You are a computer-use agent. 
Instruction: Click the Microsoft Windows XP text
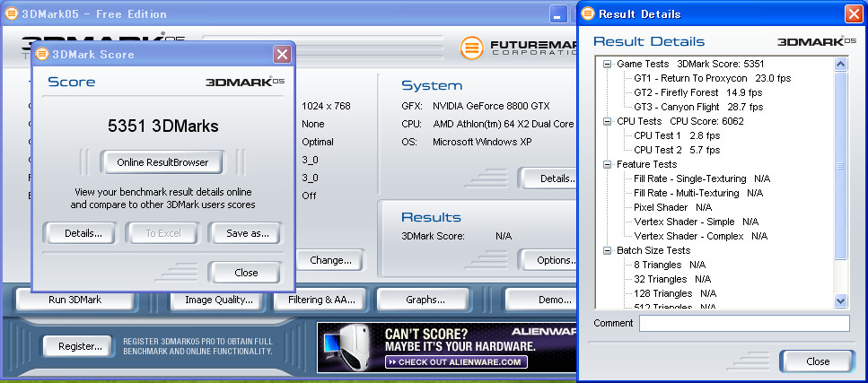(482, 143)
